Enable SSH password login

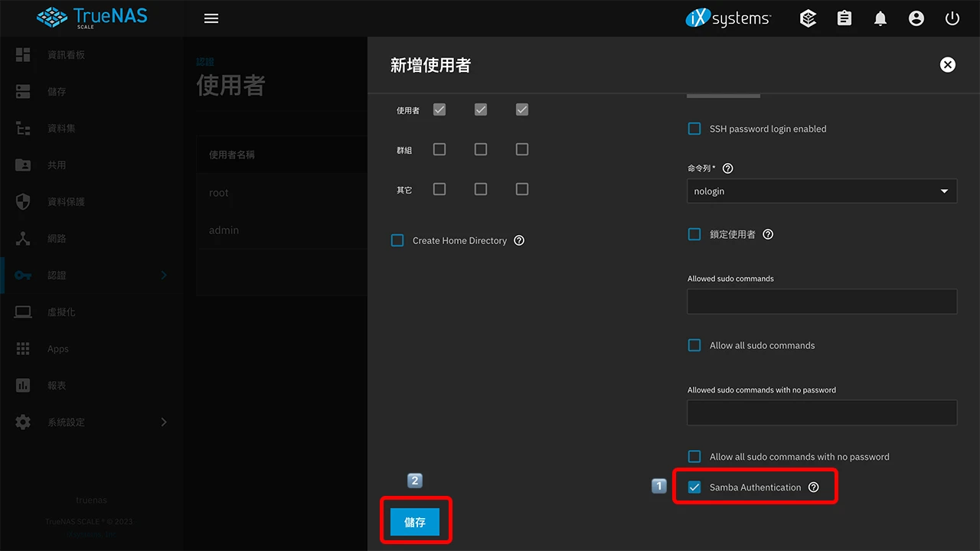[x=694, y=129]
